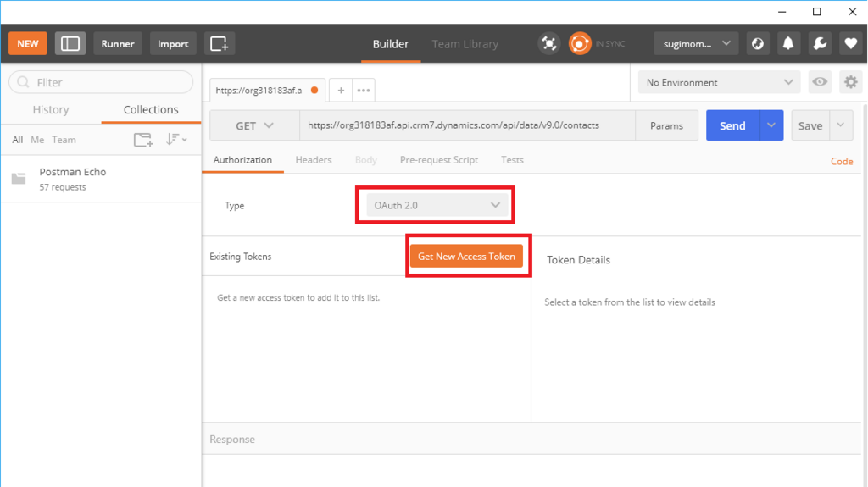Click the Response section header
The image size is (868, 487).
pyautogui.click(x=531, y=440)
